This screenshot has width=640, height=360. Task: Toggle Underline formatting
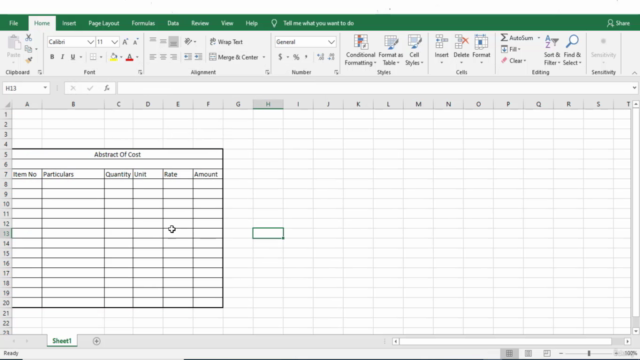73,57
